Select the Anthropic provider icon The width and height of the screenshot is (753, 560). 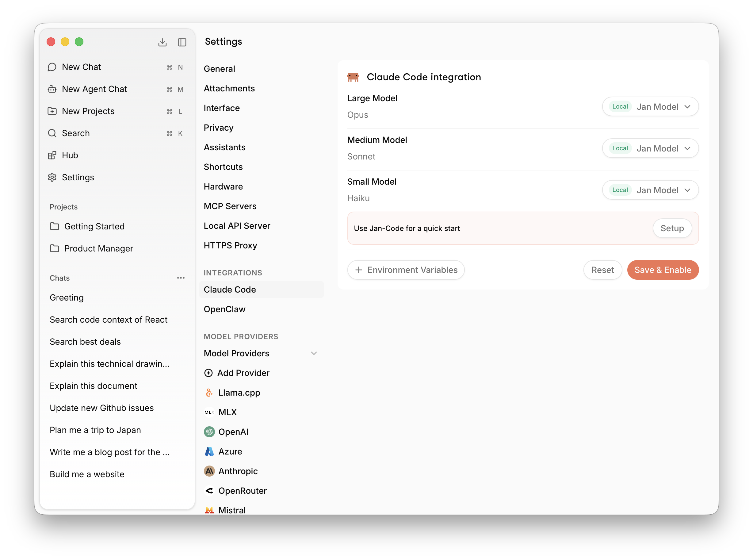[209, 471]
